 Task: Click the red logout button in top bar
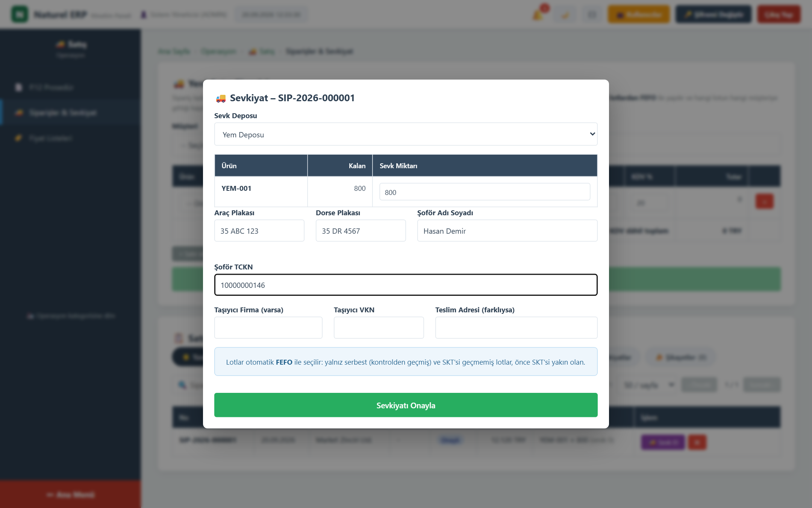[779, 14]
